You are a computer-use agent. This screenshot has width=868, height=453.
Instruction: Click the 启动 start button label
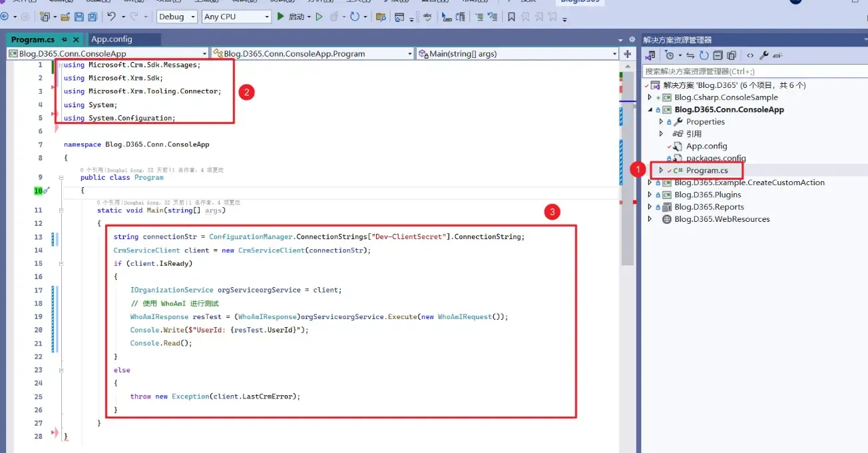click(x=296, y=17)
